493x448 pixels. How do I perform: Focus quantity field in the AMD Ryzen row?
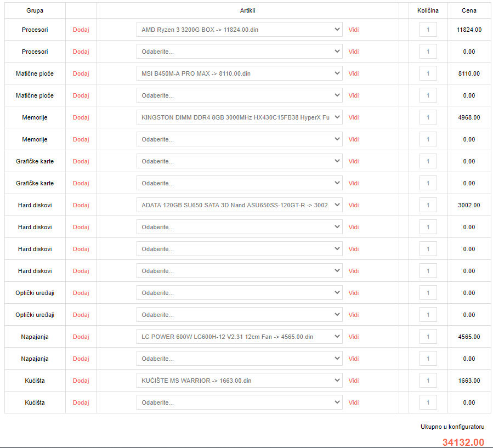[x=428, y=30]
